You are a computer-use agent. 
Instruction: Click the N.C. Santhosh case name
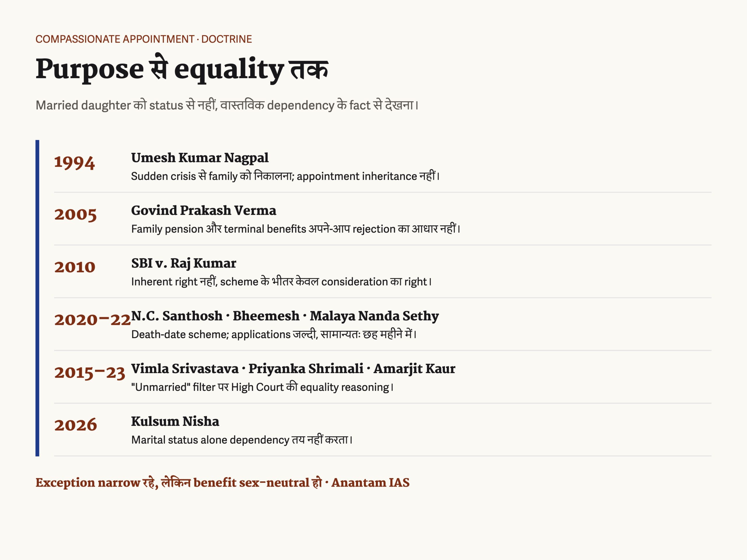177,316
